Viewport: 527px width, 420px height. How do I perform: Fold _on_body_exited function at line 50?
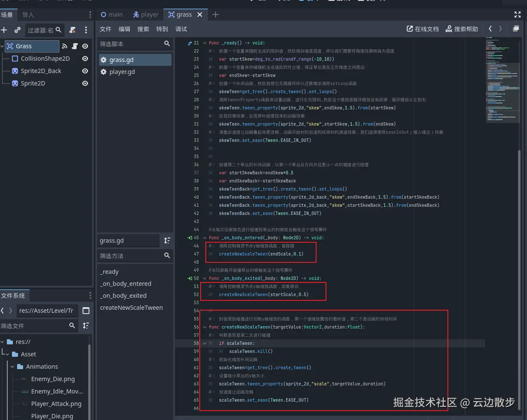[x=204, y=278]
